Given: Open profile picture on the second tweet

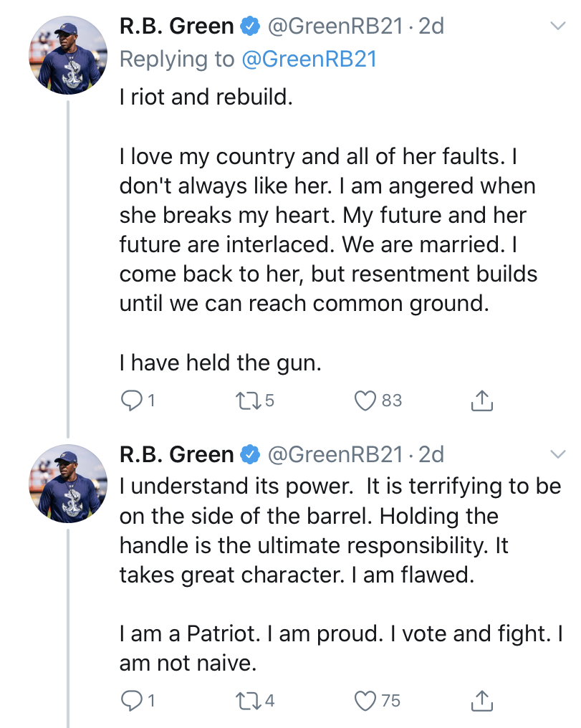Looking at the screenshot, I should pyautogui.click(x=68, y=482).
